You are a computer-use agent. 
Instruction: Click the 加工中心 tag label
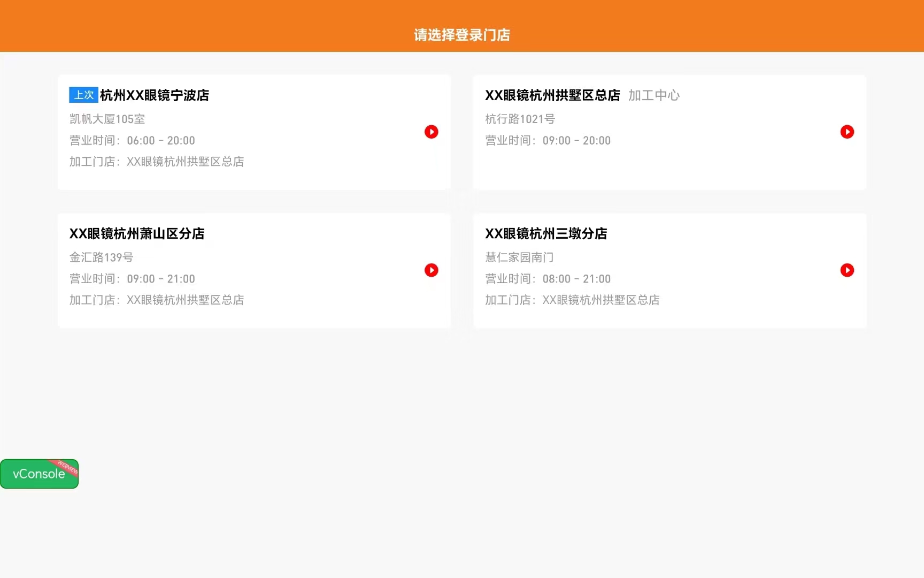pyautogui.click(x=653, y=95)
